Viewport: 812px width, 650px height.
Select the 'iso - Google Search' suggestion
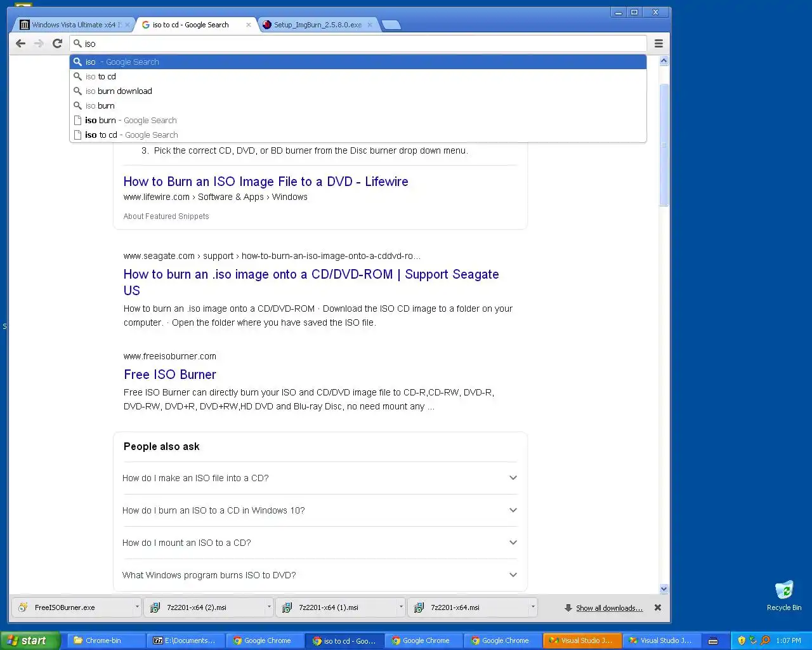[358, 62]
